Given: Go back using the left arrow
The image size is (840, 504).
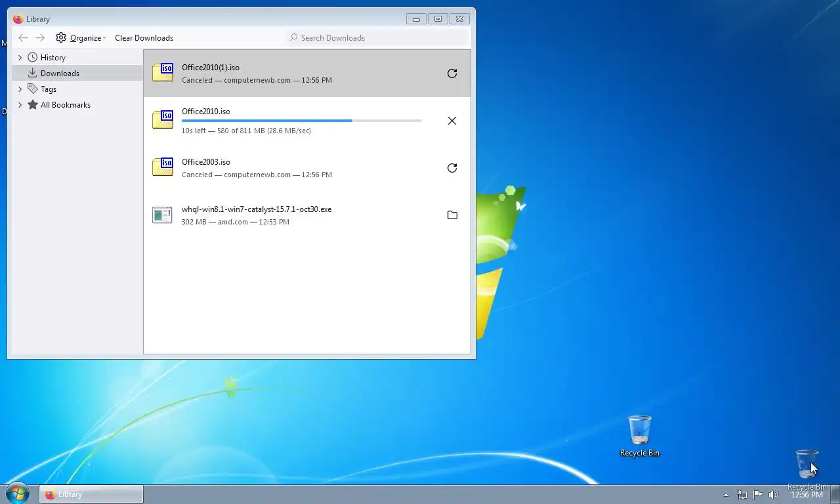Looking at the screenshot, I should [x=23, y=38].
